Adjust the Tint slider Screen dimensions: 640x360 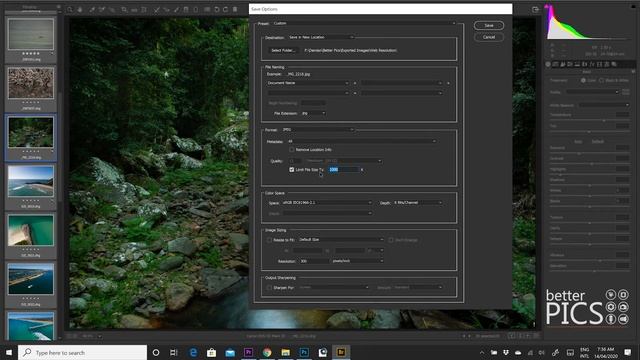click(x=589, y=131)
